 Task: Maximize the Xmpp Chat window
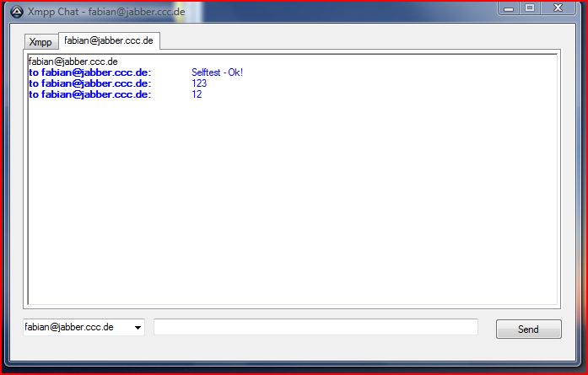coord(531,8)
